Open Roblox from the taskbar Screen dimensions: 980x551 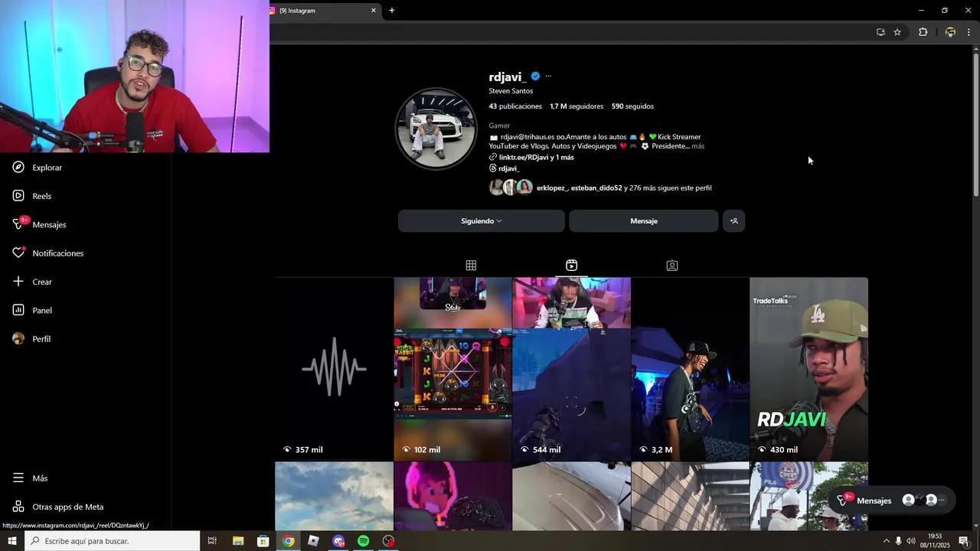(313, 541)
